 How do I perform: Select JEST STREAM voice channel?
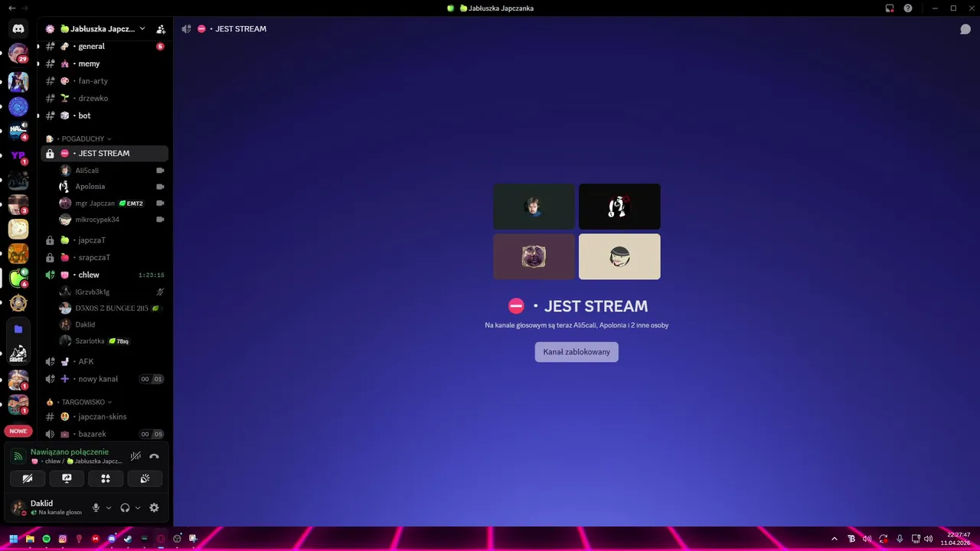105,153
